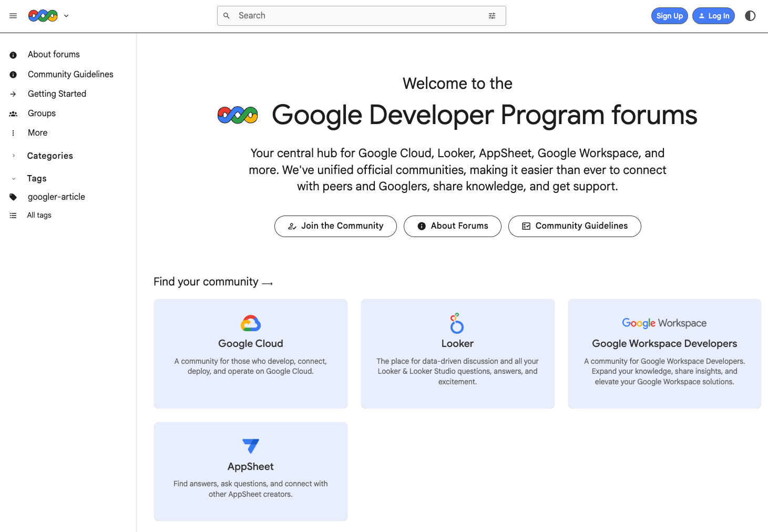Click the Google Developer Program forums title
Screen dimensions: 768x532
point(484,115)
